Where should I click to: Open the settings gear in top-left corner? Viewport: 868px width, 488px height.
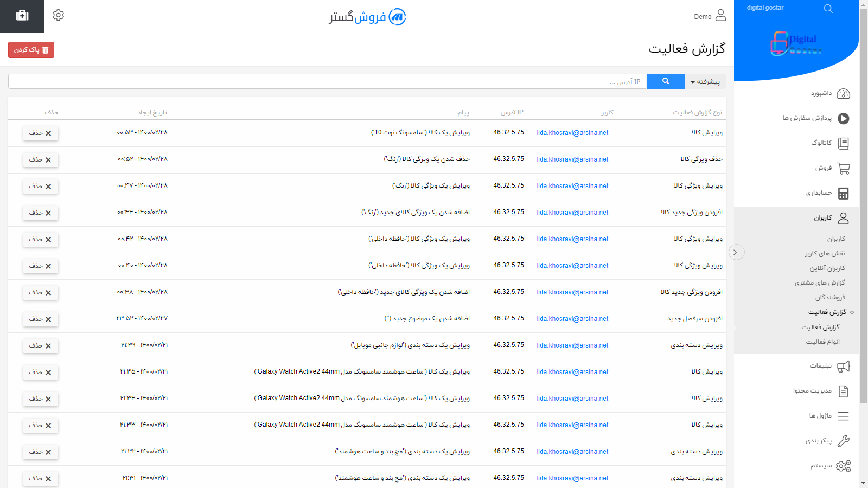point(58,15)
